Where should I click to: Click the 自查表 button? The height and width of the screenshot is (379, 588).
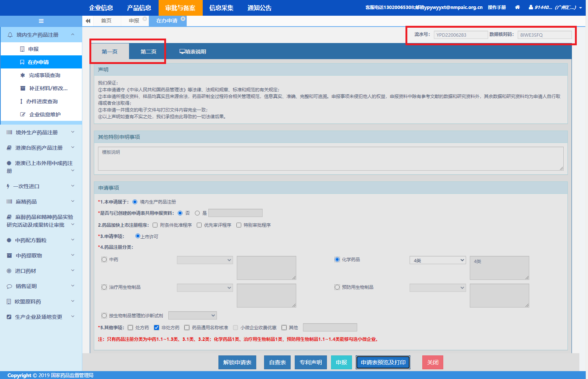[x=277, y=362]
